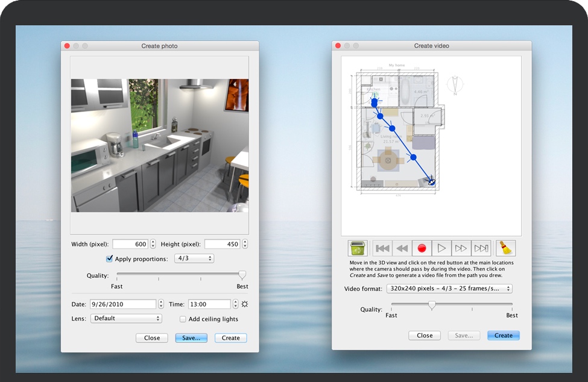The height and width of the screenshot is (382, 588).
Task: Click the Close button in Create photo
Action: (x=152, y=338)
